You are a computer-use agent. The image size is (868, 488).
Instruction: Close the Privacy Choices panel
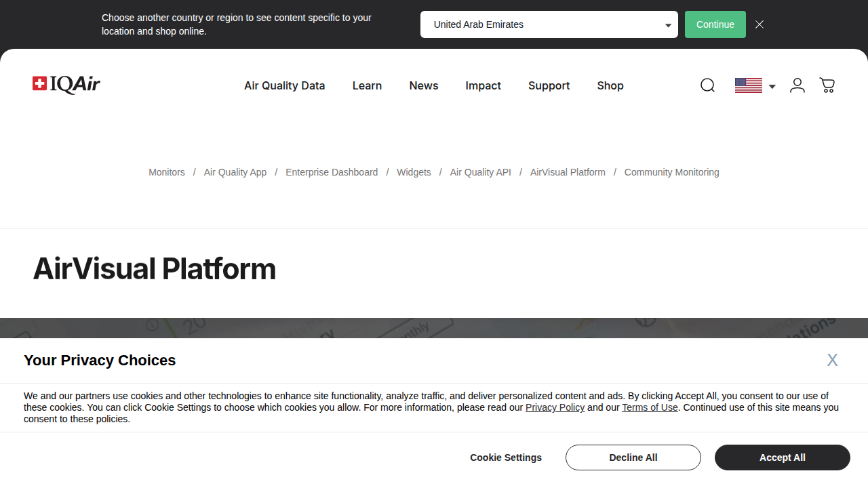click(832, 360)
